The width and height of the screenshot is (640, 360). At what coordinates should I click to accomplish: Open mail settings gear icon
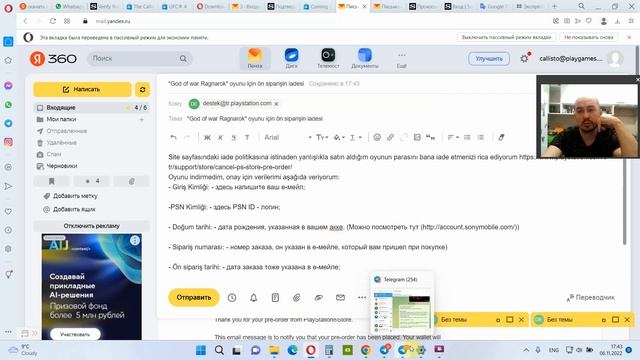click(x=524, y=58)
